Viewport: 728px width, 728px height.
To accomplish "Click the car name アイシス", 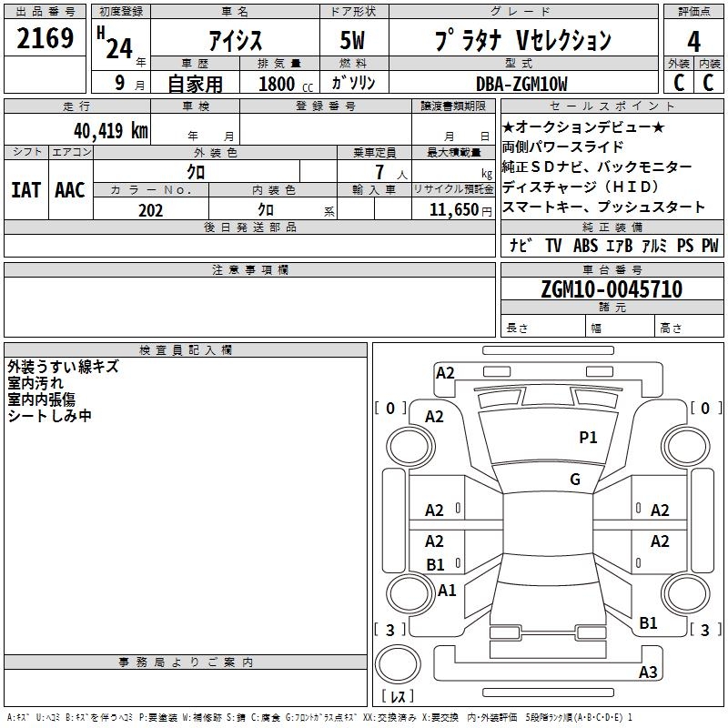I will [x=236, y=41].
